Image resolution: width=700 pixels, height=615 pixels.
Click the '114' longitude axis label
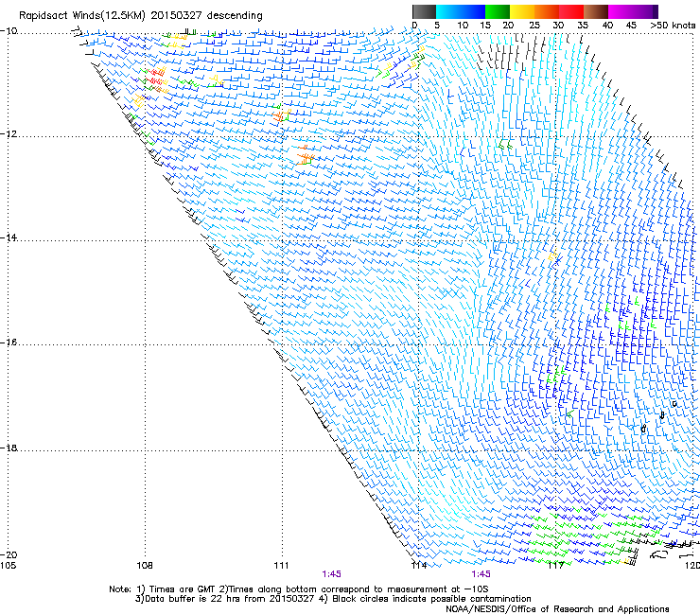(x=419, y=566)
